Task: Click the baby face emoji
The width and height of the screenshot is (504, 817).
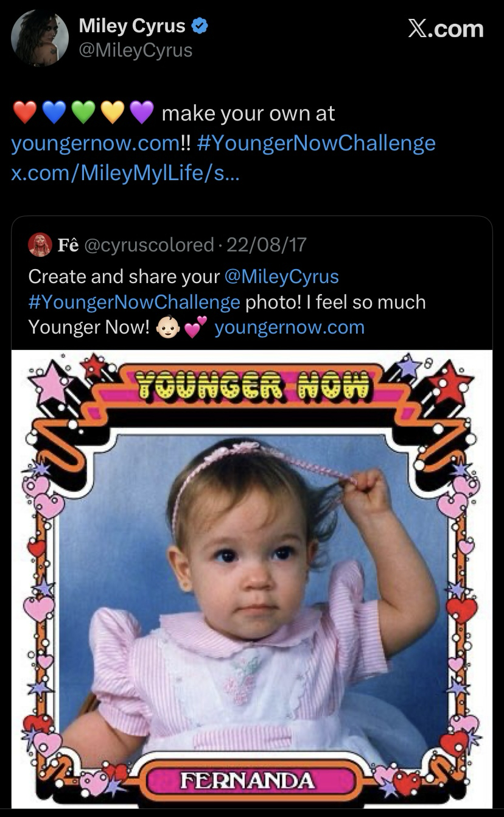Action: [168, 328]
